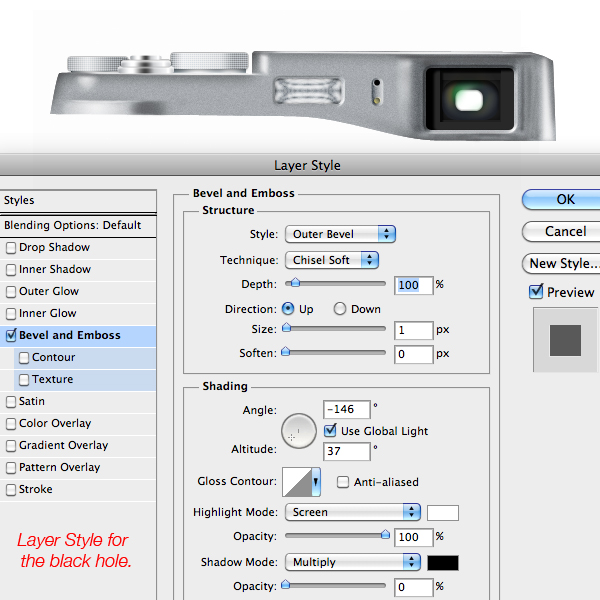Enable the Gradient Overlay checkbox
Screen dimensions: 600x600
click(11, 446)
